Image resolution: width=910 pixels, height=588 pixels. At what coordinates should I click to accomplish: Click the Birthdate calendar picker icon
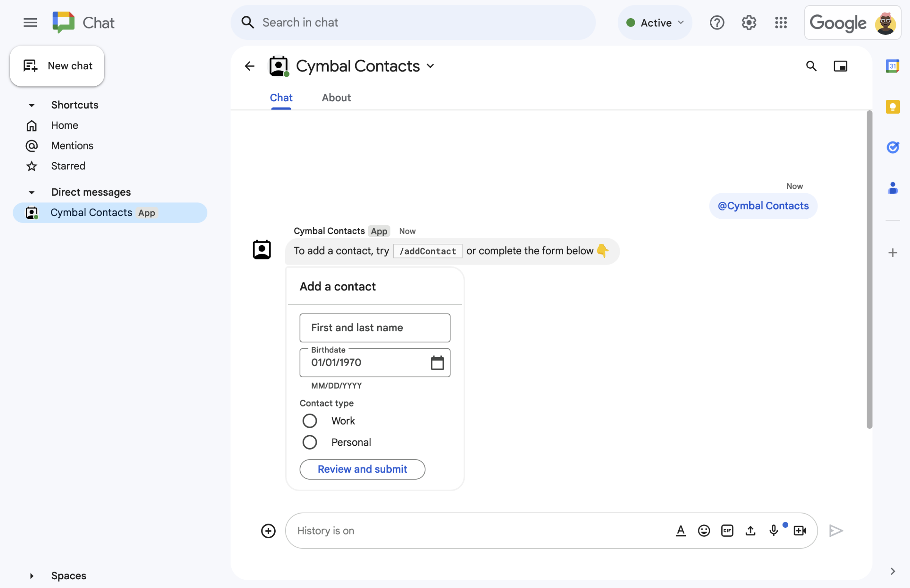(437, 362)
